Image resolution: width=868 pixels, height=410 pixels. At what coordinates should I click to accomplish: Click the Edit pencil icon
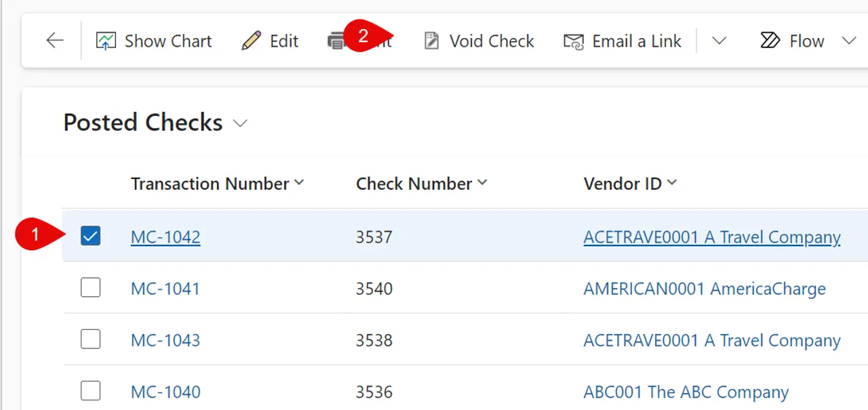point(251,41)
